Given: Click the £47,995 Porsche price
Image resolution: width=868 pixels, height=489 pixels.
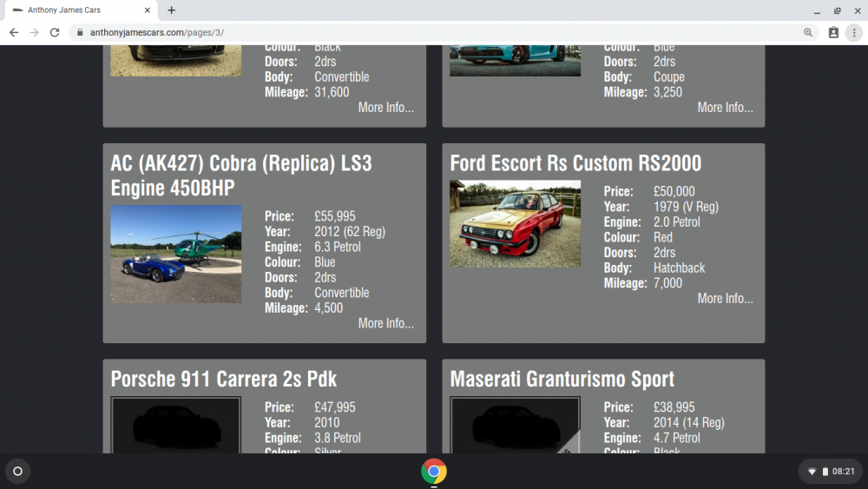Looking at the screenshot, I should point(335,407).
